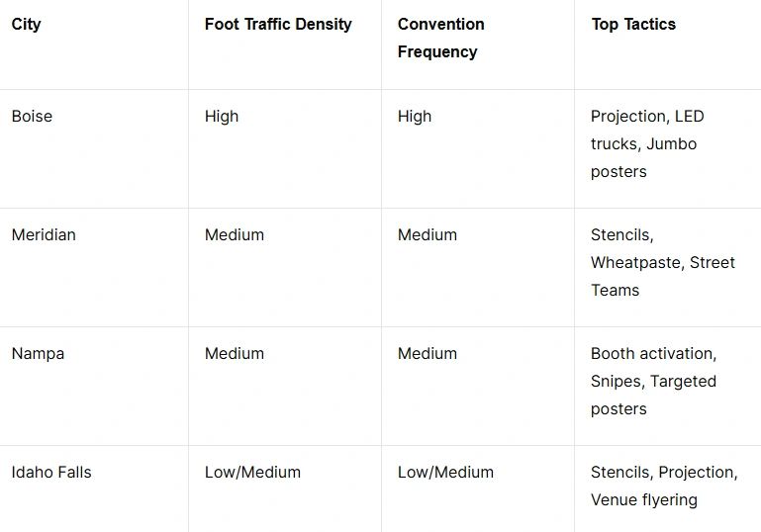Click Nampa's Convention Frequency cell
This screenshot has height=532, width=761.
coord(428,354)
